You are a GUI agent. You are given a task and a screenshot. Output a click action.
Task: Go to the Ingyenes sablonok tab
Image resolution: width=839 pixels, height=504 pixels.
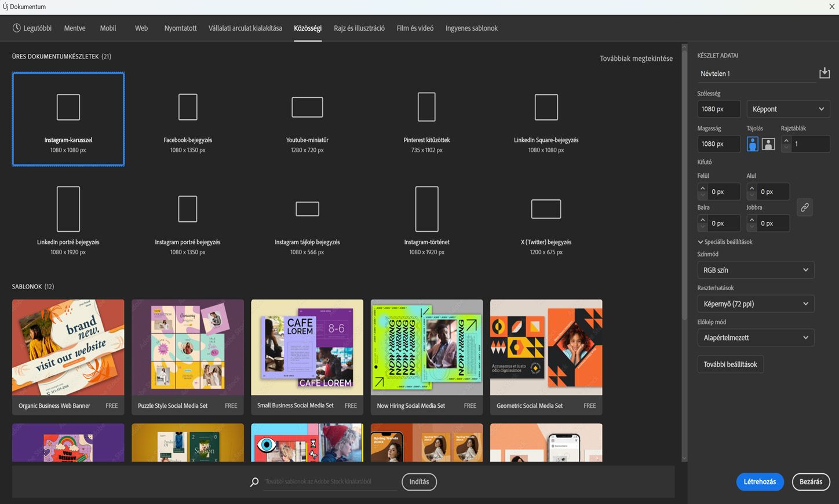[x=472, y=28]
